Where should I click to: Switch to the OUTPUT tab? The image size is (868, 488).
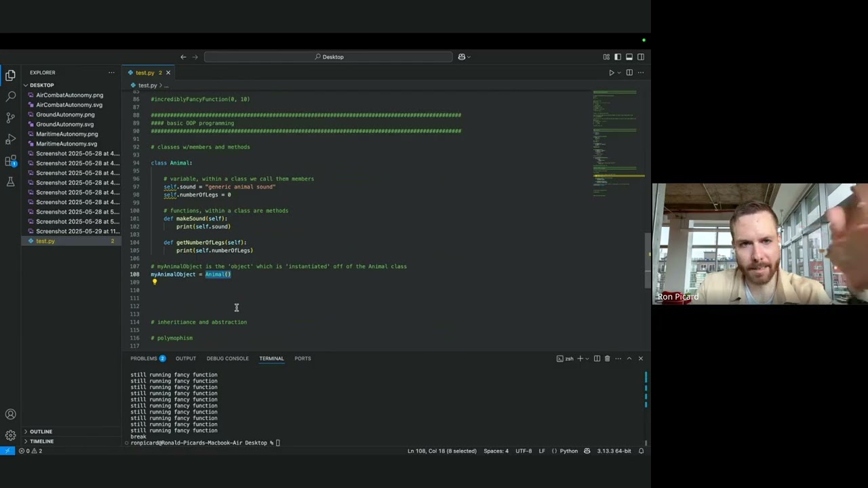[186, 359]
